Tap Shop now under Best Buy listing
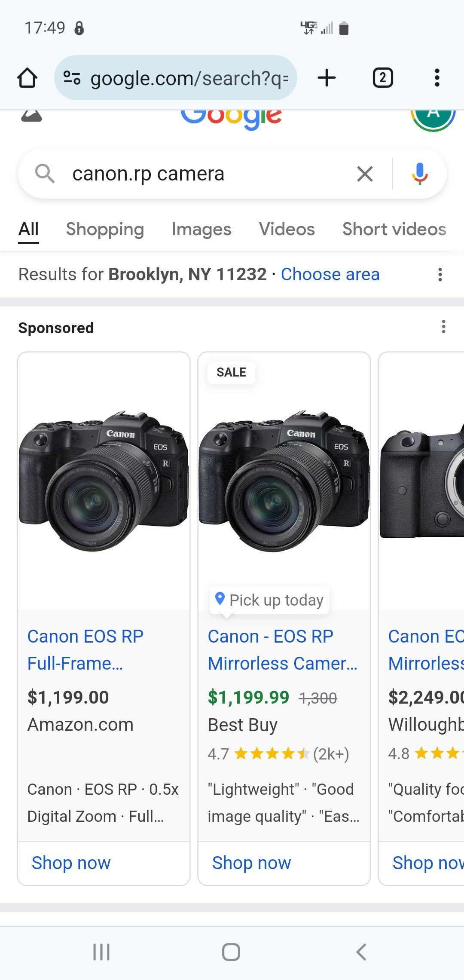 point(251,863)
